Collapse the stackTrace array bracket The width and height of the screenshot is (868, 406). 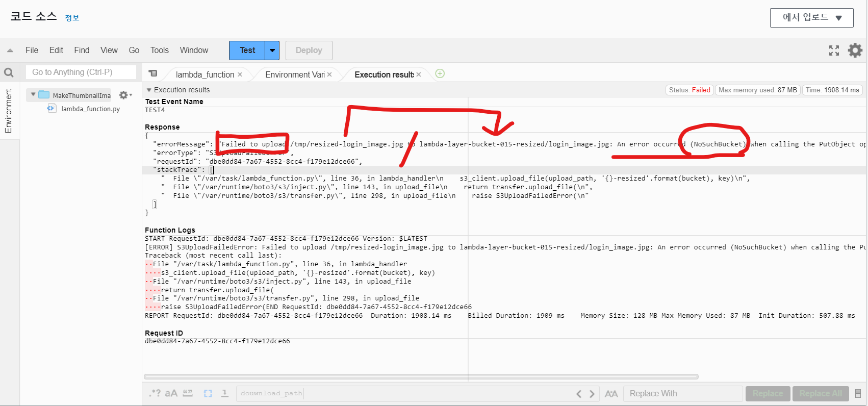pyautogui.click(x=212, y=170)
